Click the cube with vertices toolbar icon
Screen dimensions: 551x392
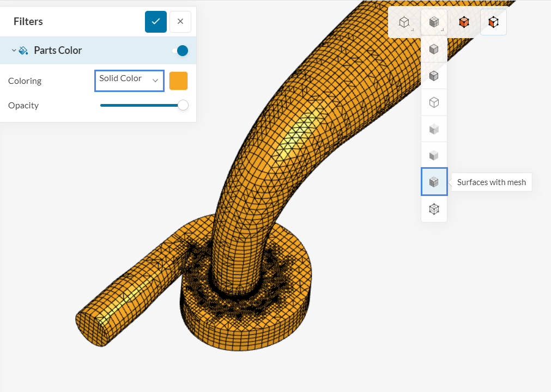pos(493,22)
